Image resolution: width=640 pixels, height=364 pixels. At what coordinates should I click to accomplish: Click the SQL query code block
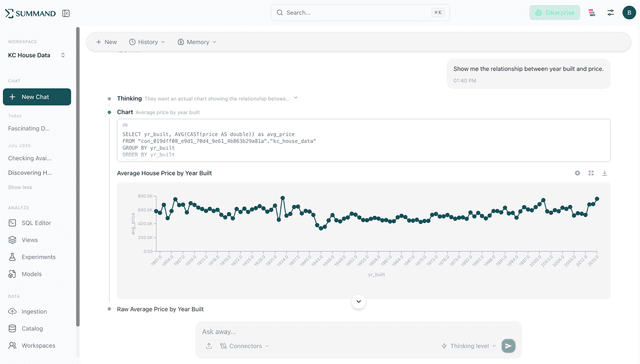click(364, 140)
